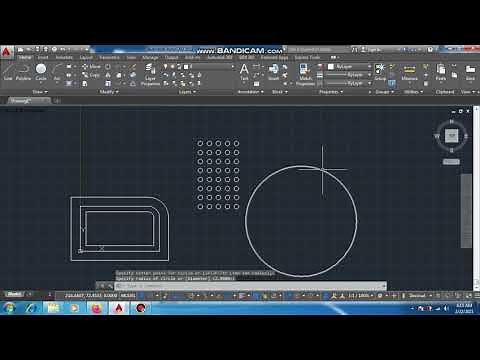This screenshot has width=480, height=360.
Task: Open the ByLayer lineweight dropdown
Action: coord(349,75)
